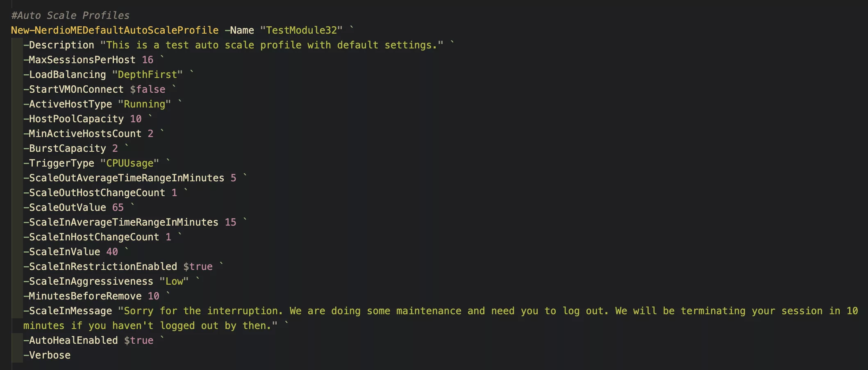This screenshot has width=868, height=370.
Task: Click the "Low" aggressiveness string
Action: pyautogui.click(x=174, y=281)
